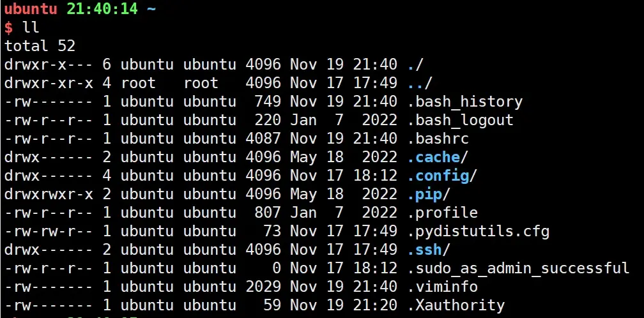Click the .sudo_as_admin_successful filename
The image size is (644, 318).
pyautogui.click(x=518, y=268)
